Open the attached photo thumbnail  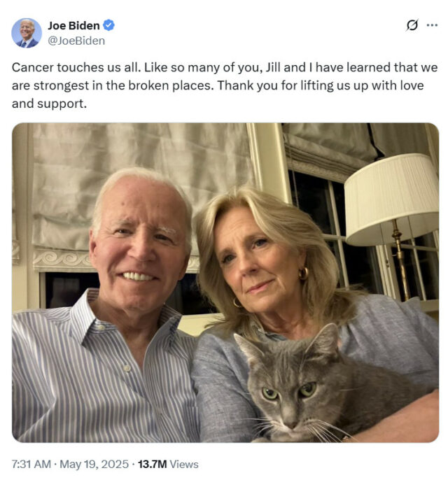(x=225, y=283)
